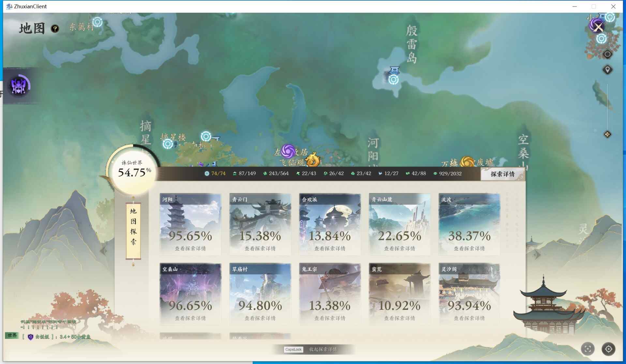This screenshot has width=626, height=364.
Task: Click the locate-me crosshair icon at bottom right
Action: click(608, 349)
